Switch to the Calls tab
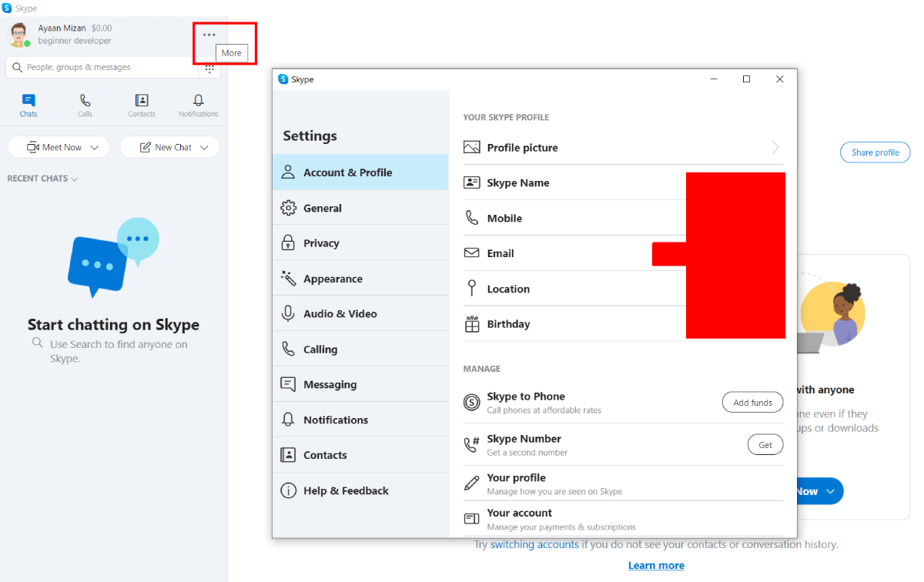The height and width of the screenshot is (582, 924). (x=85, y=105)
